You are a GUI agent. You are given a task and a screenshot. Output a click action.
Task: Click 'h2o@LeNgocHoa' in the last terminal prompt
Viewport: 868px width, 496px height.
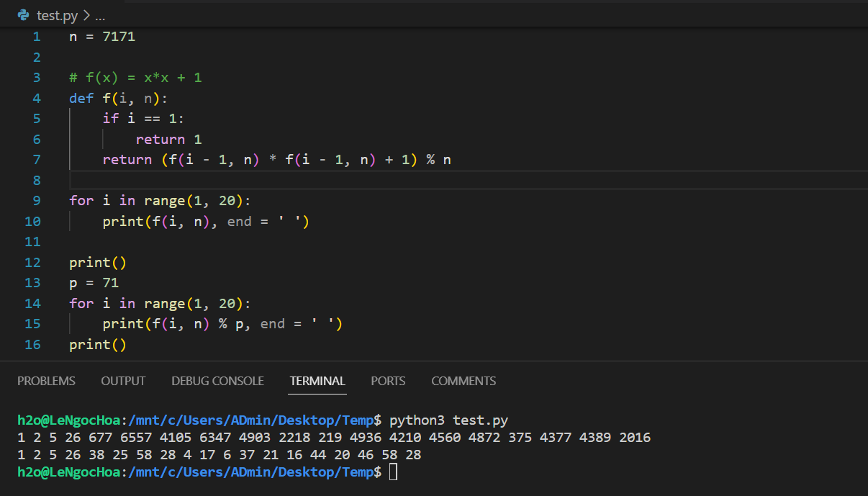coord(68,472)
